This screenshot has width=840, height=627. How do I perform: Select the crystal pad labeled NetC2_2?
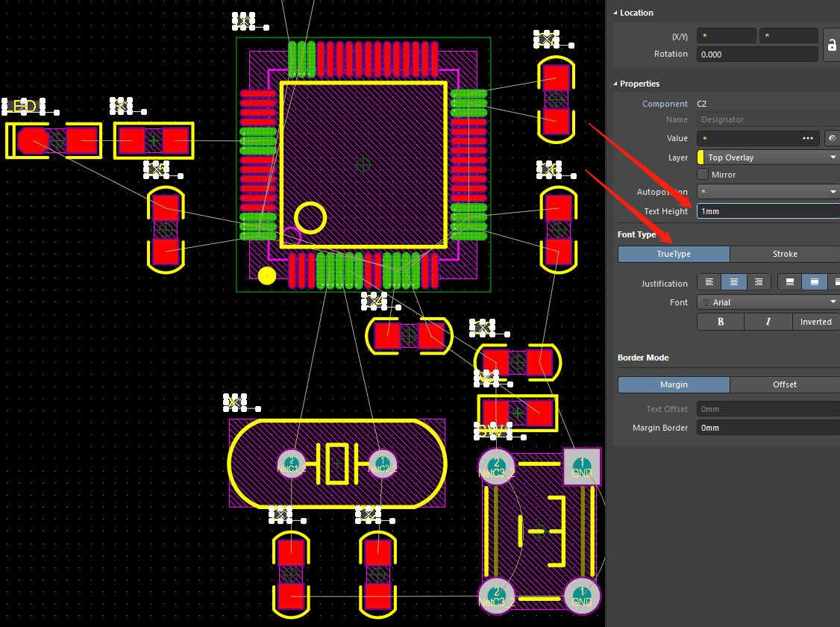pyautogui.click(x=383, y=464)
